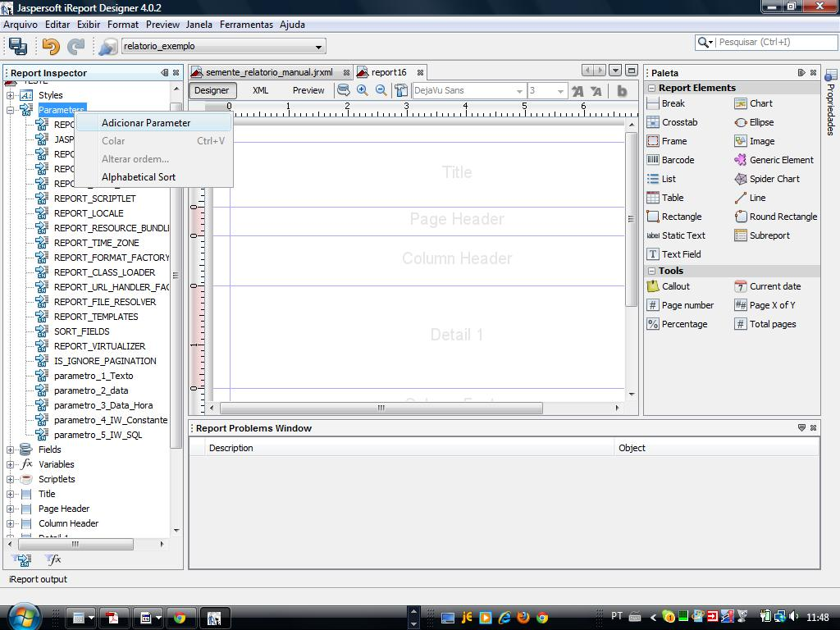Viewport: 840px width, 630px height.
Task: Choose the Frame element
Action: click(666, 141)
